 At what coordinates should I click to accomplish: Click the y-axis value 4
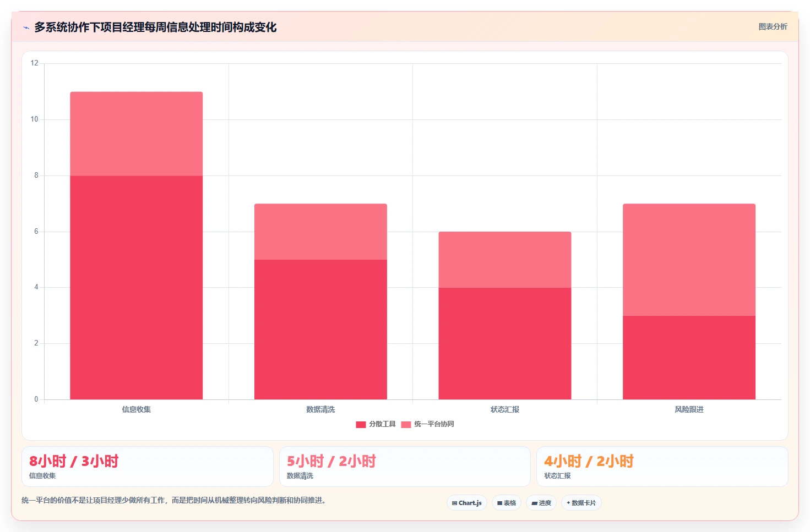click(x=36, y=287)
